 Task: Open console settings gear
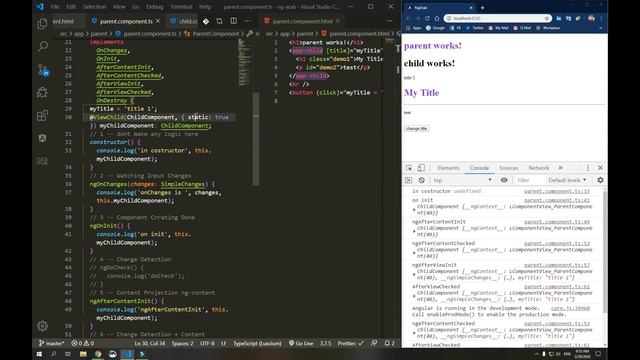pos(600,180)
